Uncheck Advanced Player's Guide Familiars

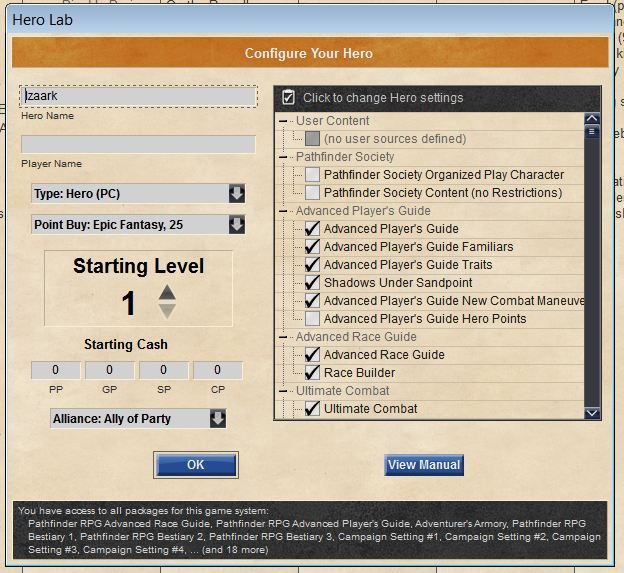(312, 247)
